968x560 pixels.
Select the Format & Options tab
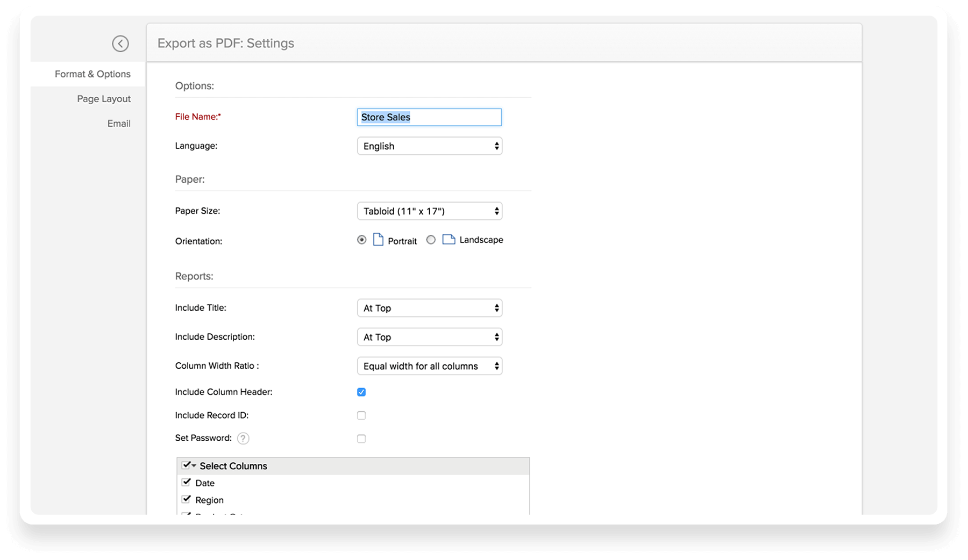click(92, 74)
